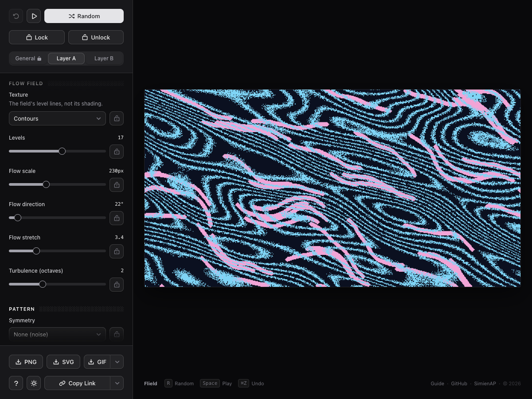Copy Link to this pattern
This screenshot has height=399, width=532.
click(77, 383)
